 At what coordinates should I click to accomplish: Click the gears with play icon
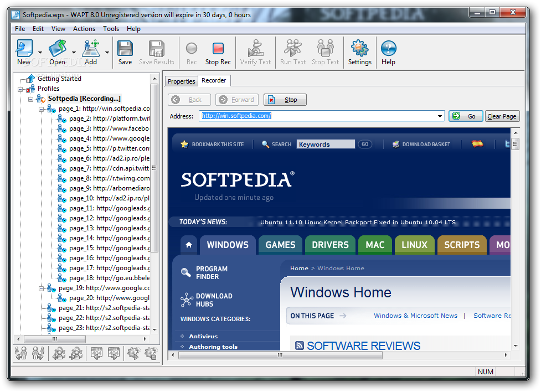[x=134, y=353]
